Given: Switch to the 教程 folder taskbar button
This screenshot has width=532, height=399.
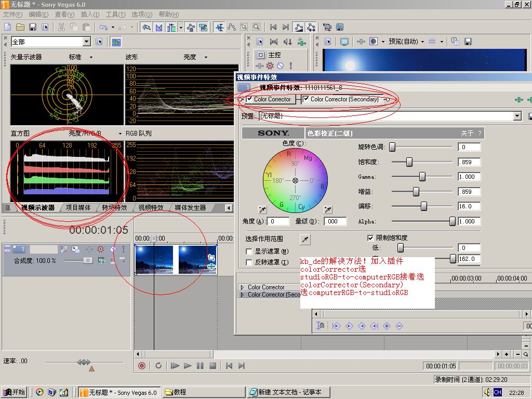Looking at the screenshot, I should [x=204, y=392].
